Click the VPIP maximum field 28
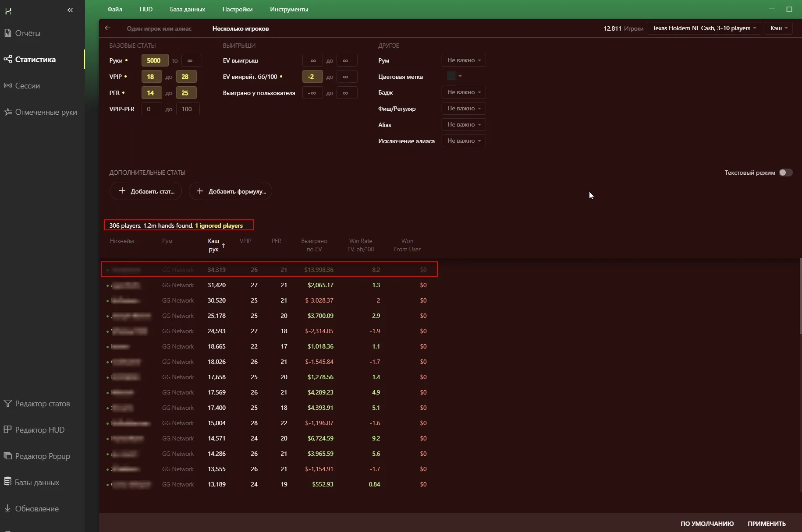Image resolution: width=802 pixels, height=532 pixels. point(186,77)
